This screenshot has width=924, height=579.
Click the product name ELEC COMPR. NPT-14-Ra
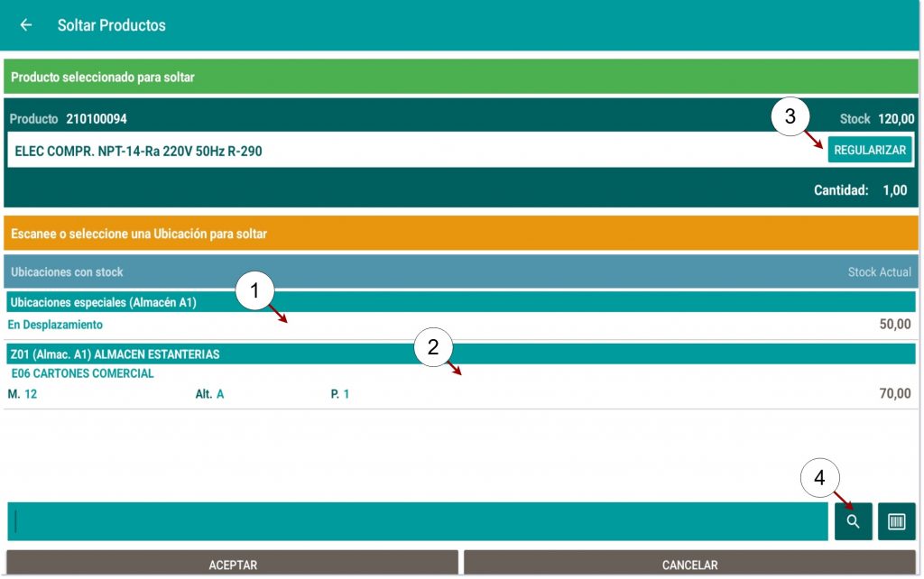pos(139,151)
